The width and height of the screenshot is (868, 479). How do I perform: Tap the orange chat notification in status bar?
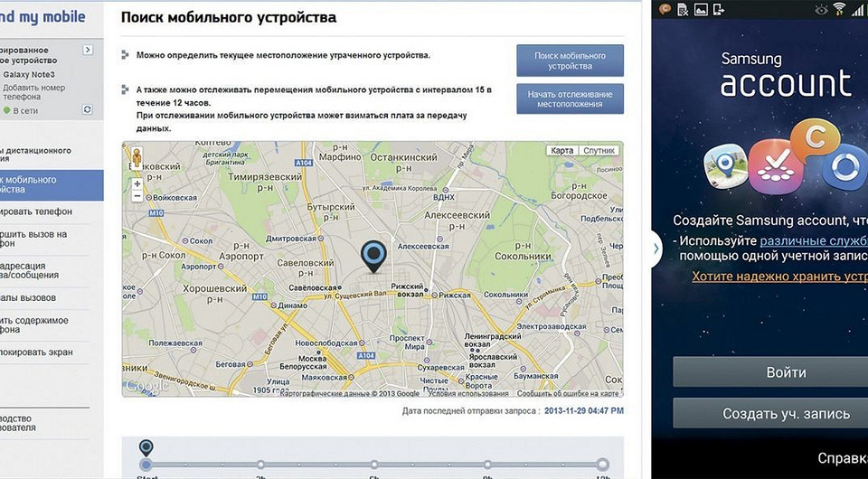[x=665, y=9]
